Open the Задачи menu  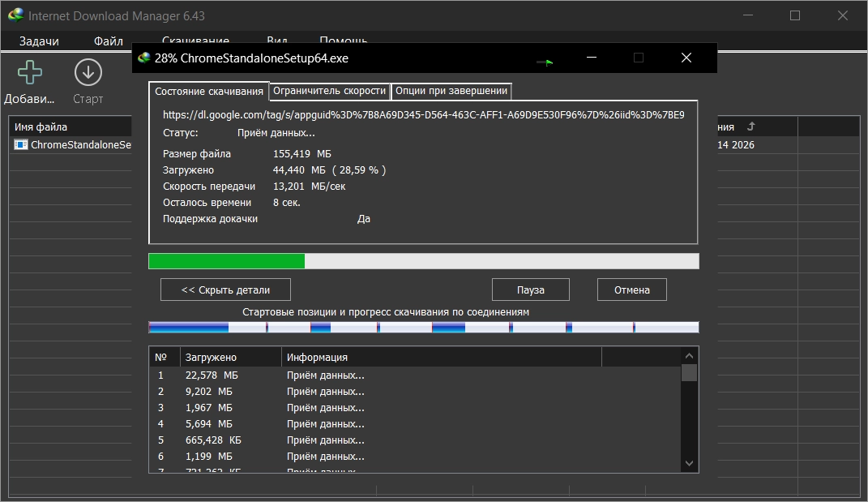pos(39,41)
